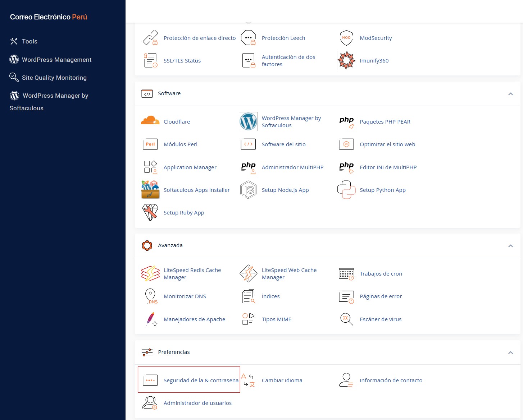Collapse the Avanzada section chevron
The image size is (523, 420).
click(510, 246)
